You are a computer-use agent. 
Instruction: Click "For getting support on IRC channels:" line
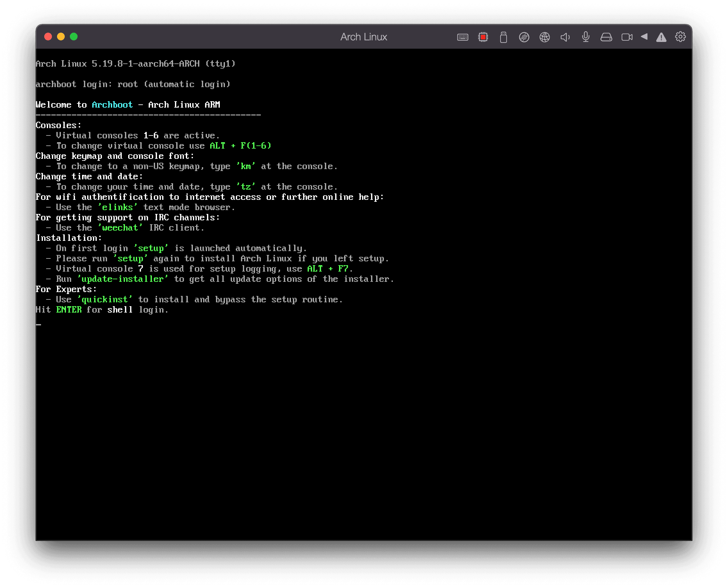pyautogui.click(x=128, y=217)
